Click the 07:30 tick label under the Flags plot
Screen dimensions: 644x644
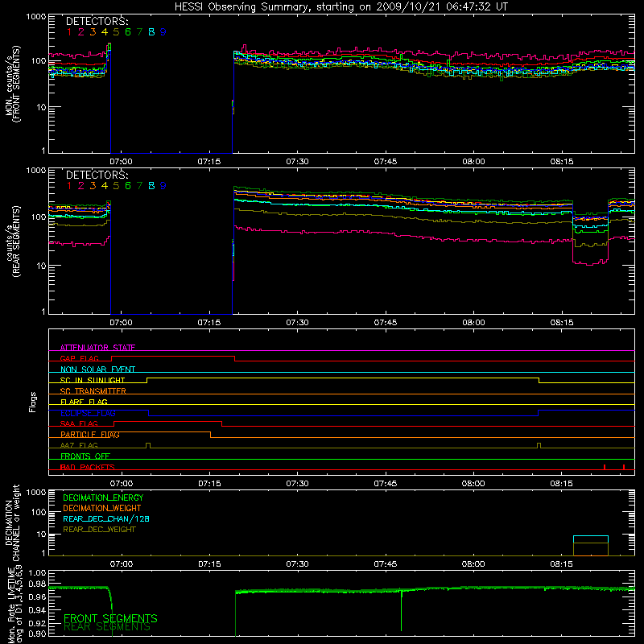(297, 484)
